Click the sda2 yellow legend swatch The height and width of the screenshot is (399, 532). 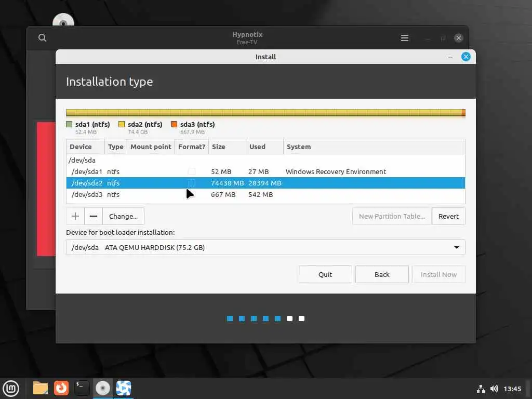122,124
